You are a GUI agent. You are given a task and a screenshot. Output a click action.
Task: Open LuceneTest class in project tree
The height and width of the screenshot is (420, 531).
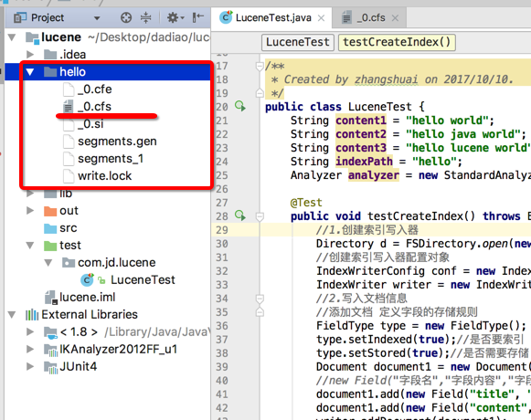(143, 280)
